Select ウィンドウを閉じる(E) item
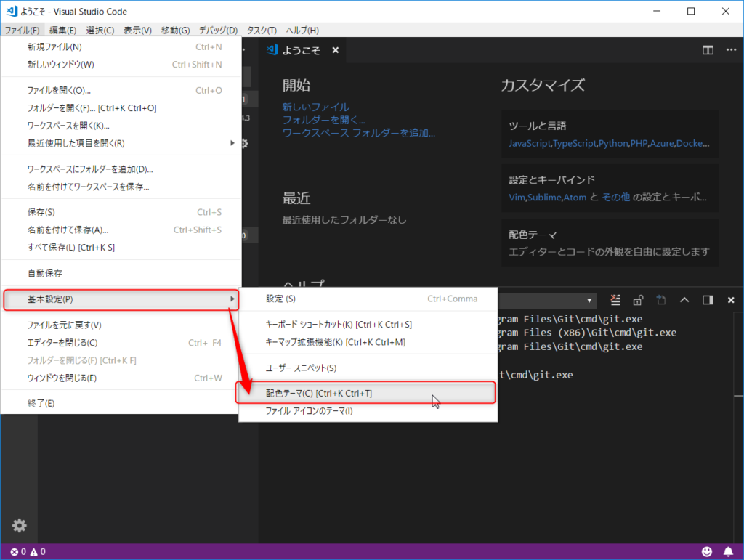This screenshot has height=560, width=744. pyautogui.click(x=121, y=378)
